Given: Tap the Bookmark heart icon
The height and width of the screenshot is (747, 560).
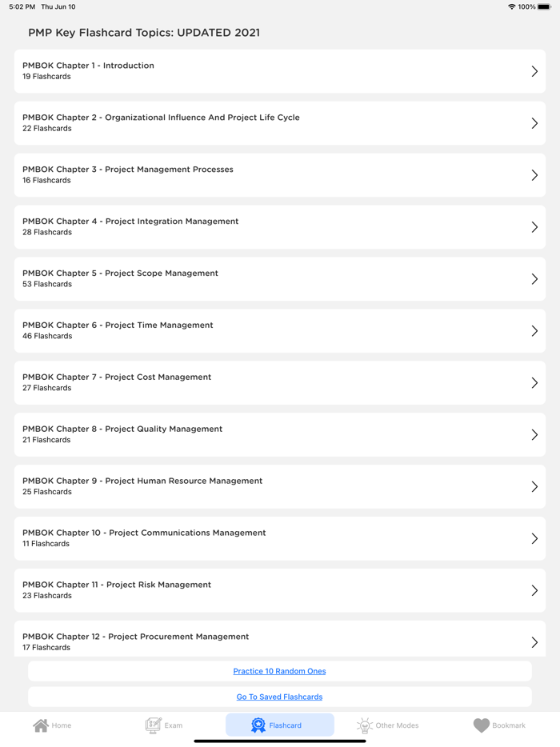Looking at the screenshot, I should (481, 725).
